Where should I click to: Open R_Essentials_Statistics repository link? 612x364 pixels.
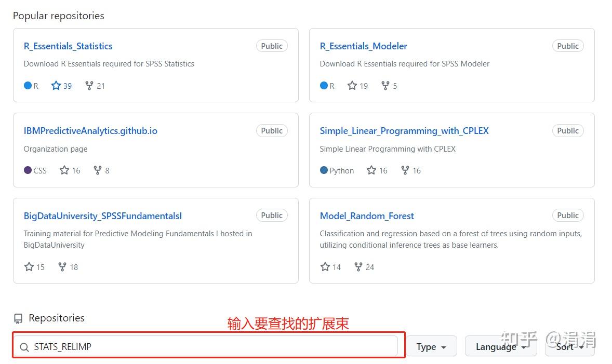(x=68, y=46)
